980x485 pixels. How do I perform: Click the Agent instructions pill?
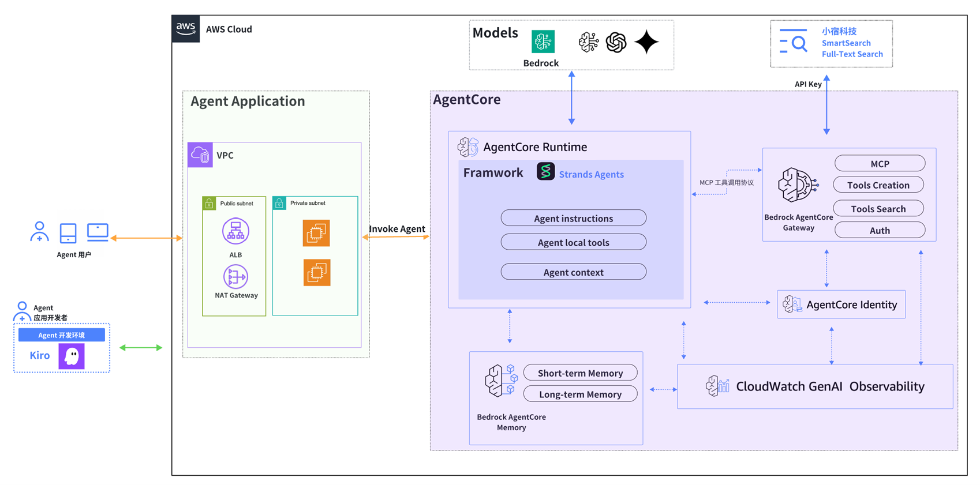coord(573,218)
